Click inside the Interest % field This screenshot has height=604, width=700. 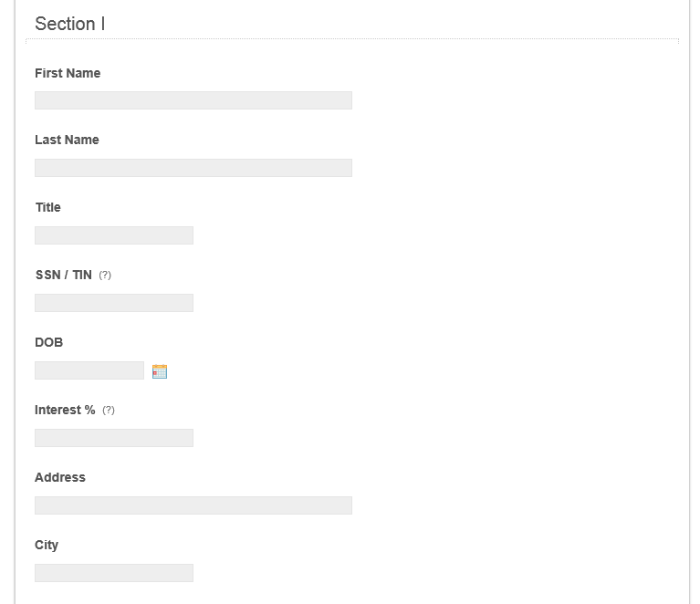click(114, 438)
